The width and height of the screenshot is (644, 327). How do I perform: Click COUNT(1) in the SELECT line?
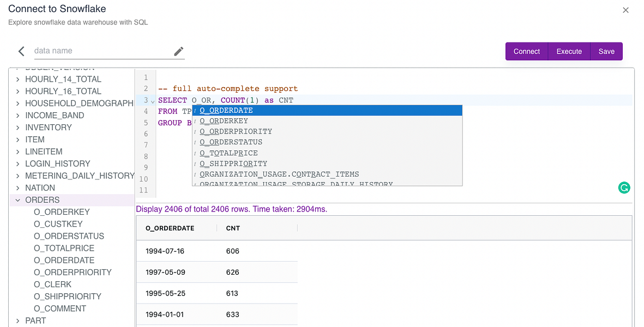click(x=240, y=100)
